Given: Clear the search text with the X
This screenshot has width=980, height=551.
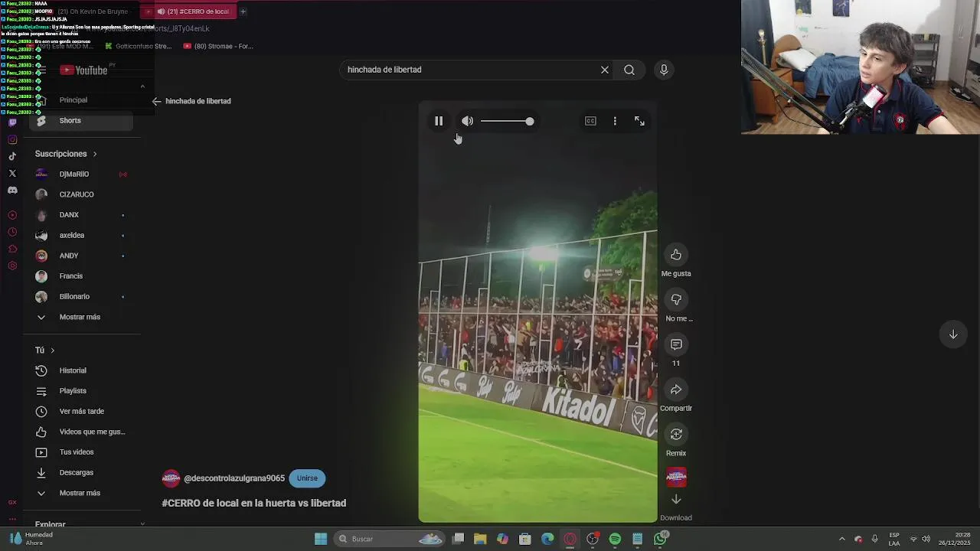Looking at the screenshot, I should click(x=605, y=70).
